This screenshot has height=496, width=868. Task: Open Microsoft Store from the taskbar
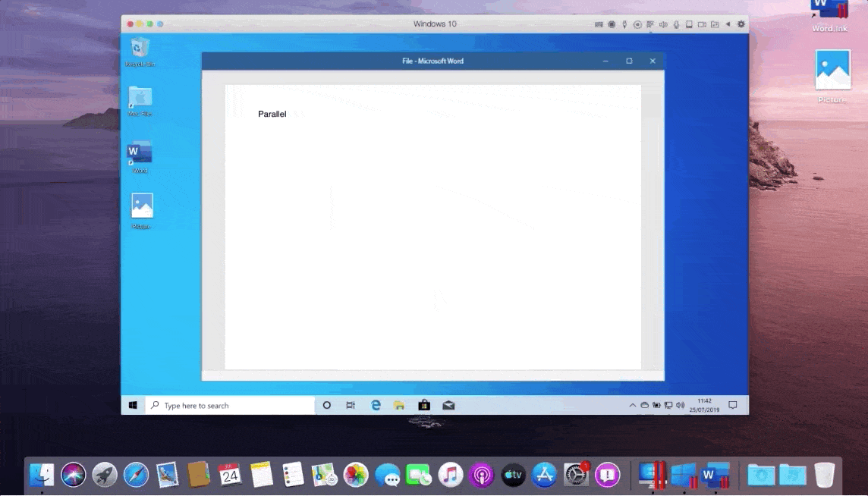pos(423,405)
